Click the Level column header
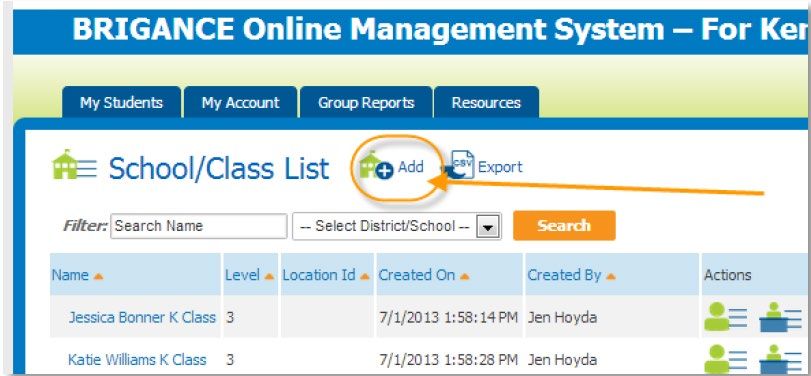The height and width of the screenshot is (376, 811). pyautogui.click(x=250, y=275)
